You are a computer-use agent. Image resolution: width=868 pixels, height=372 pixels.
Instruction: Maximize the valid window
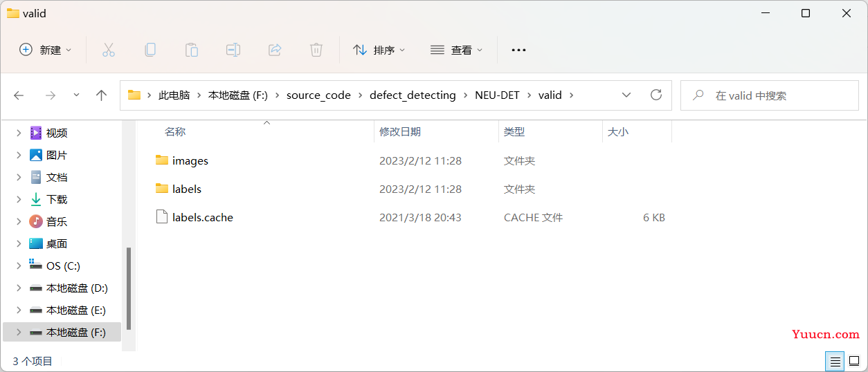coord(806,13)
